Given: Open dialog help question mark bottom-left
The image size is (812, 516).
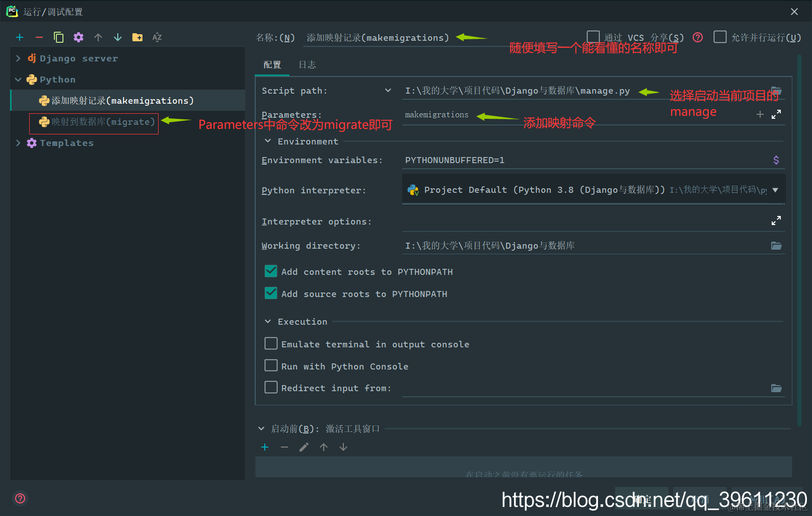Looking at the screenshot, I should point(20,498).
